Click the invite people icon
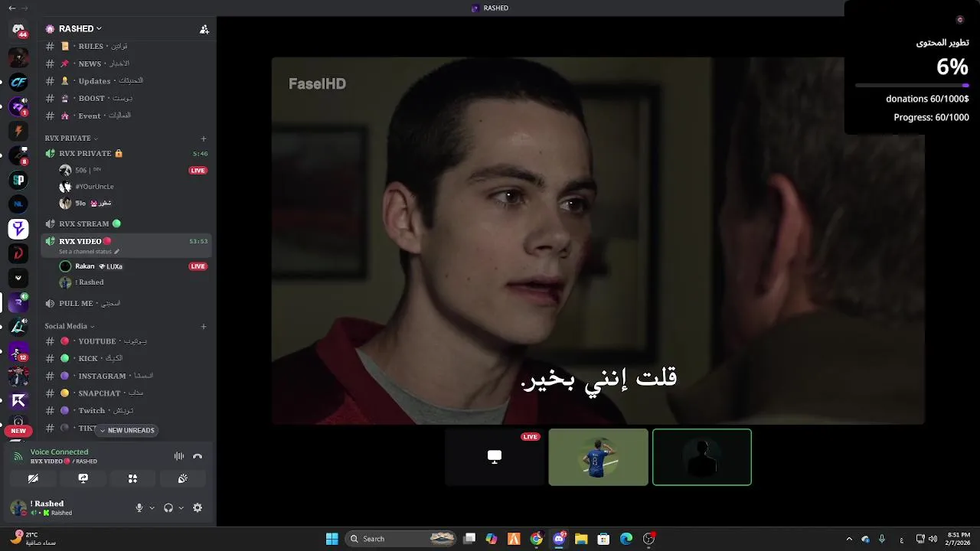 click(204, 29)
